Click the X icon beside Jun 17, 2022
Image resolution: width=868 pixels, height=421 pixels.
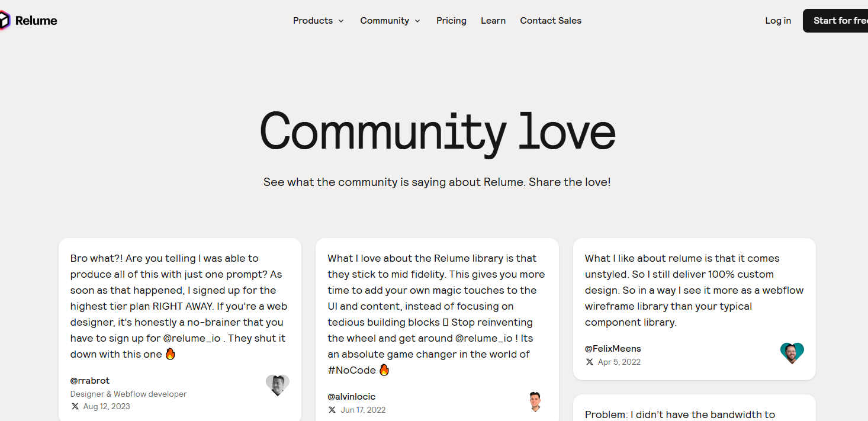[332, 410]
